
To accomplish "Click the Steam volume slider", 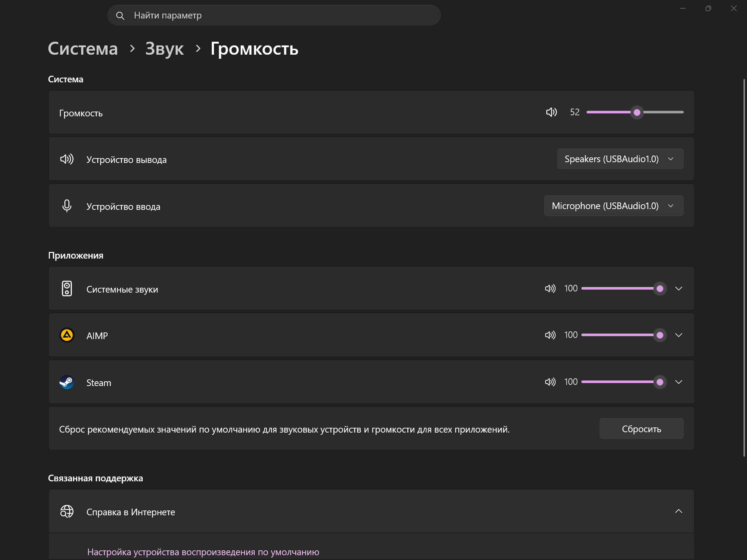I will click(x=623, y=382).
